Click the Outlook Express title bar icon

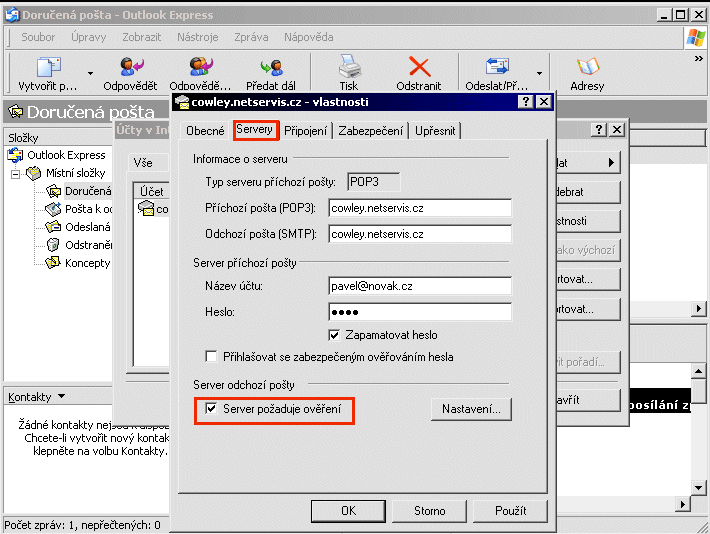(12, 15)
